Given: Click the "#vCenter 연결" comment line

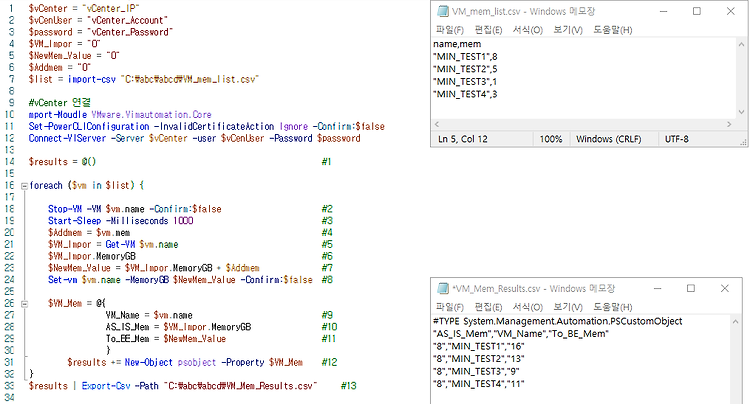Looking at the screenshot, I should [x=60, y=103].
